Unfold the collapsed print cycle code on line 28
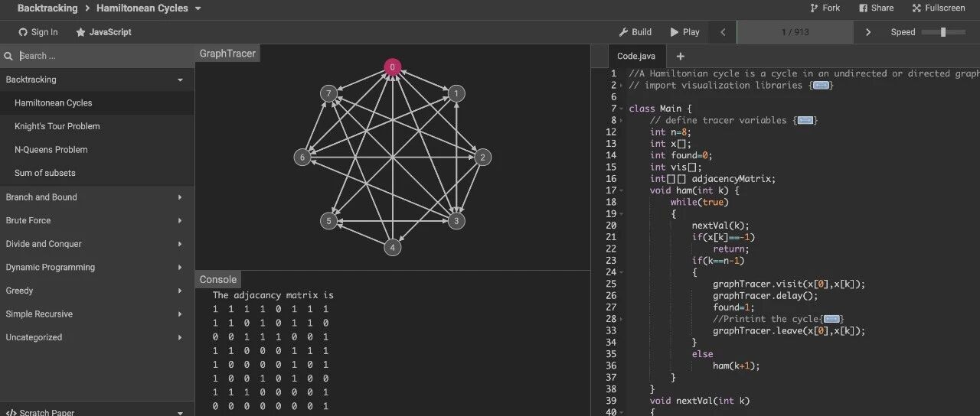 point(833,319)
